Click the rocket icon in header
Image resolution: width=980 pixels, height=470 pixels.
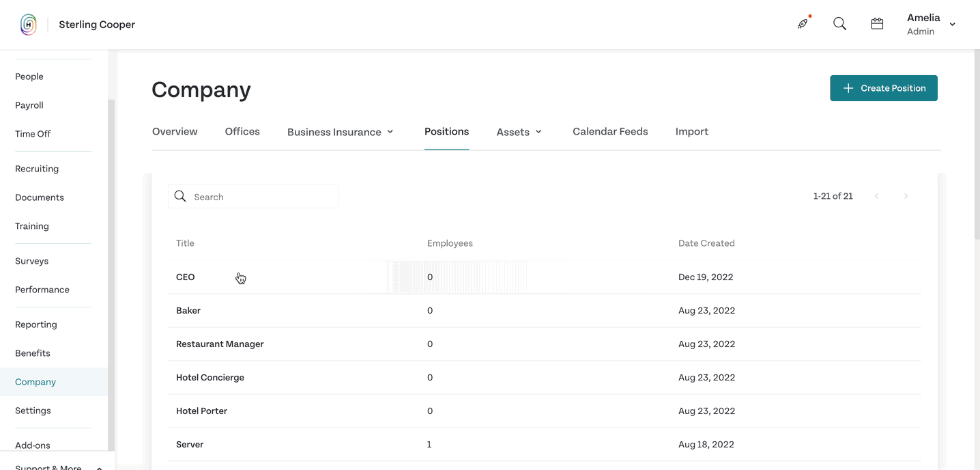point(803,24)
